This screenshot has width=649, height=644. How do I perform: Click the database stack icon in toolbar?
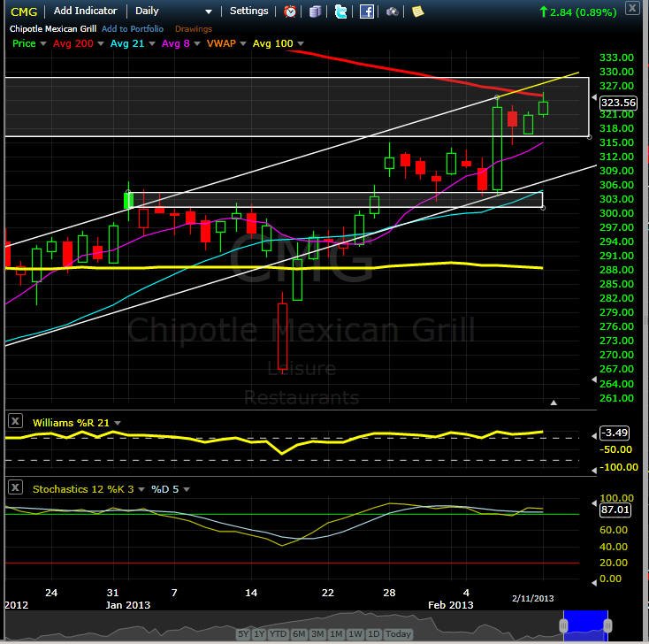(316, 11)
